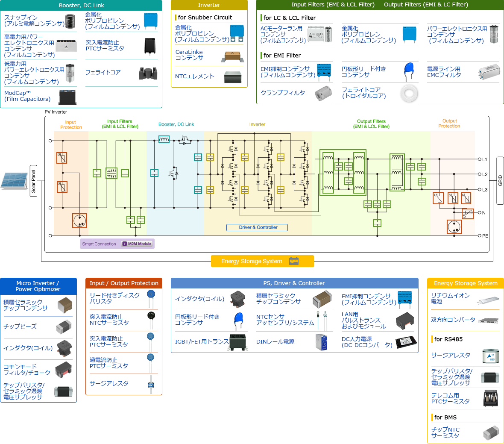Click the M2M Module badge
The image size is (504, 444).
(x=137, y=244)
